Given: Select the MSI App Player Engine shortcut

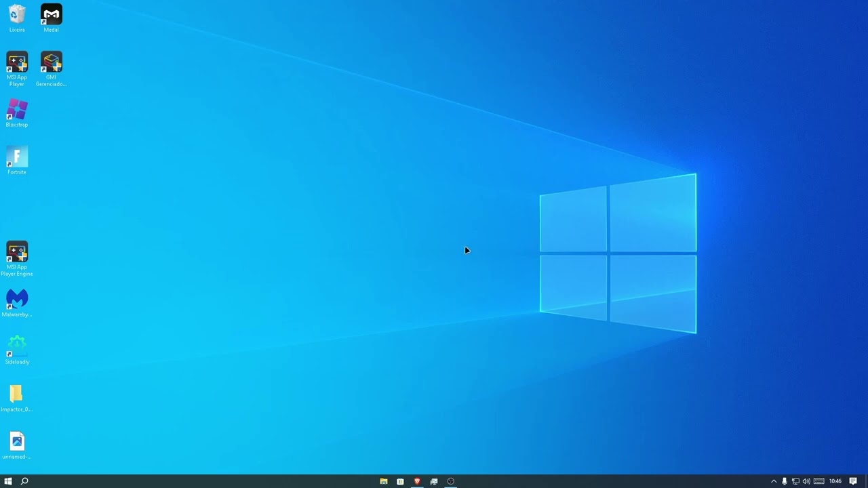Looking at the screenshot, I should coord(17,259).
